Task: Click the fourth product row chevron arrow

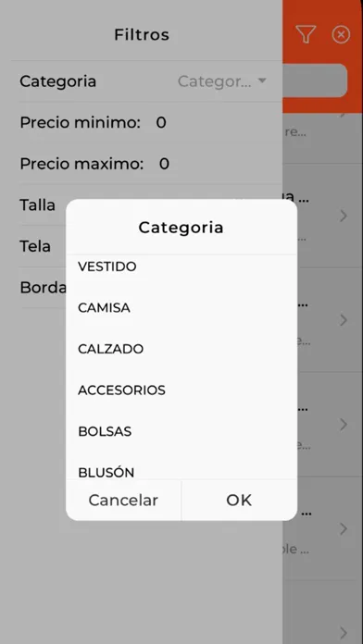Action: (x=344, y=528)
